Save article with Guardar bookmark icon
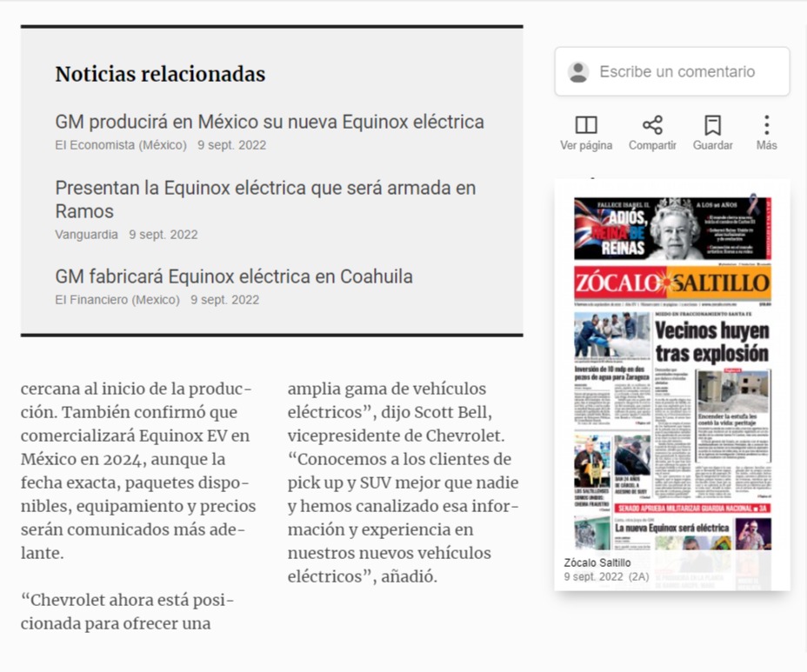Screen dimensions: 807x672 click(712, 125)
